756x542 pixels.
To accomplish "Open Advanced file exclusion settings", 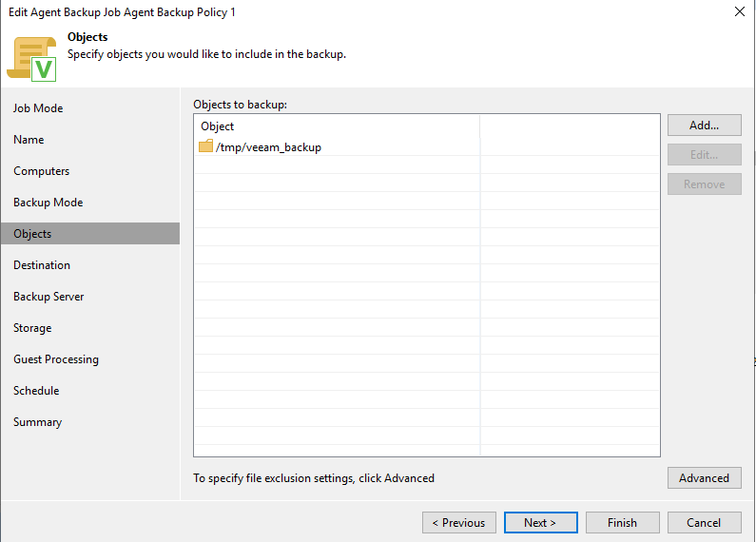I will coord(704,478).
